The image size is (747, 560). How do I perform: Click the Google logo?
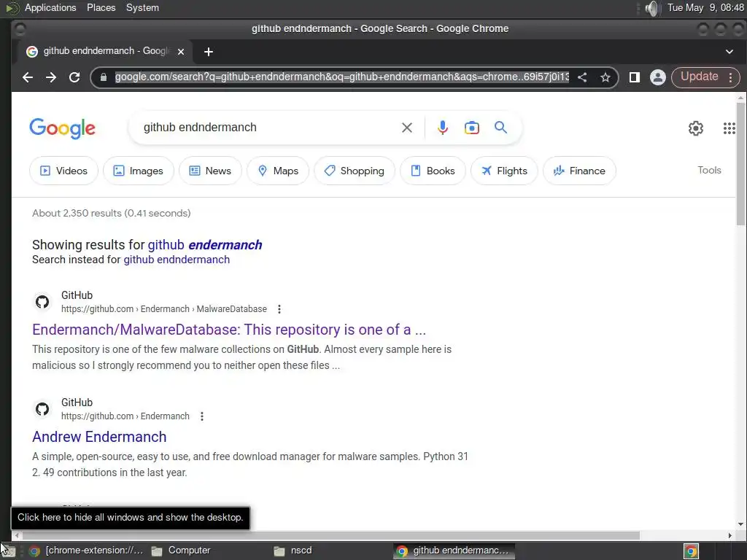[x=63, y=128]
